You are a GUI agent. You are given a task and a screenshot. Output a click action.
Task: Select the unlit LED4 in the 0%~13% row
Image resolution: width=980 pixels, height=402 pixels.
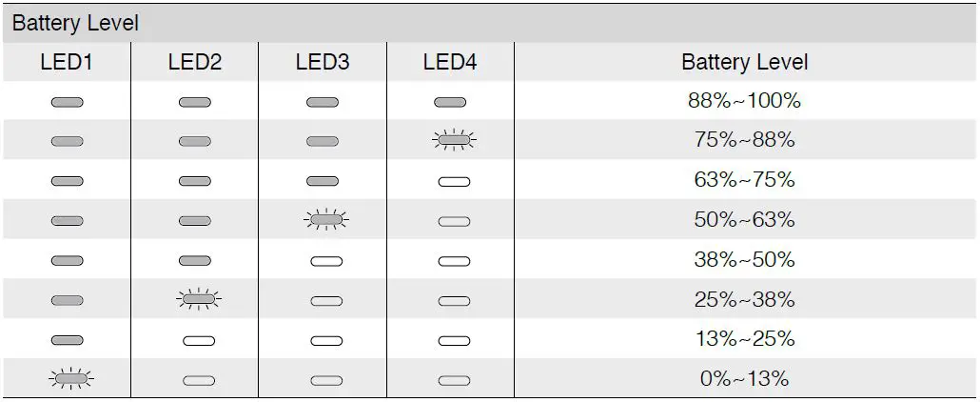tap(453, 380)
